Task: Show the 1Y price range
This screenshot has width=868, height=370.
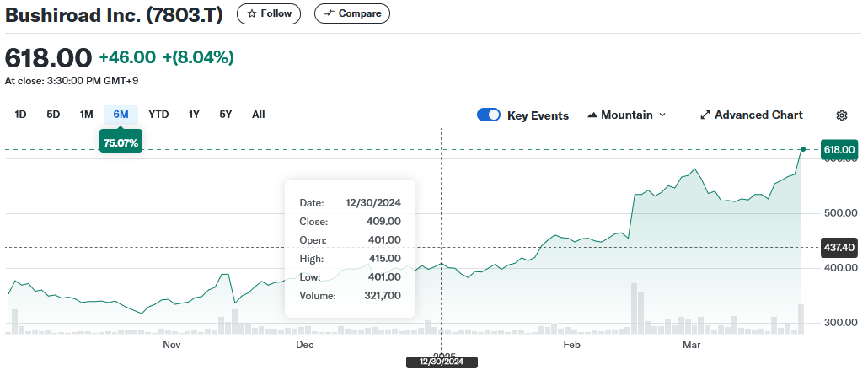Action: point(194,115)
